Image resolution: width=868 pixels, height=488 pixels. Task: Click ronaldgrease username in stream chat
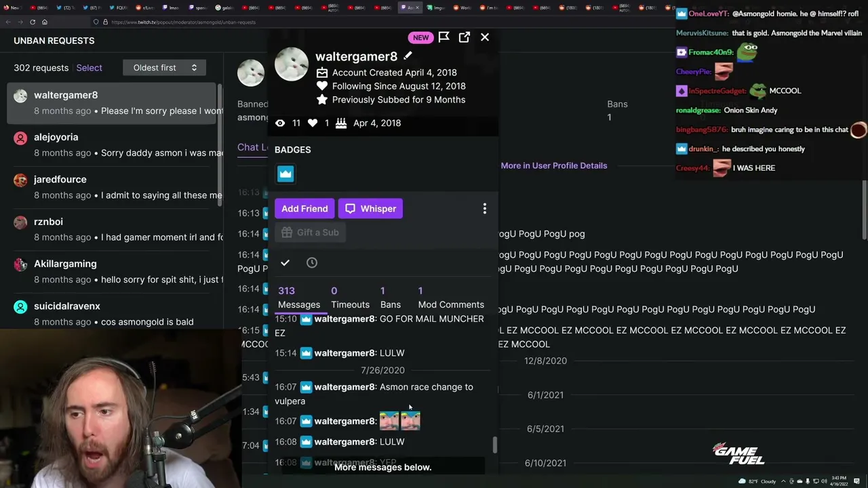pos(698,110)
